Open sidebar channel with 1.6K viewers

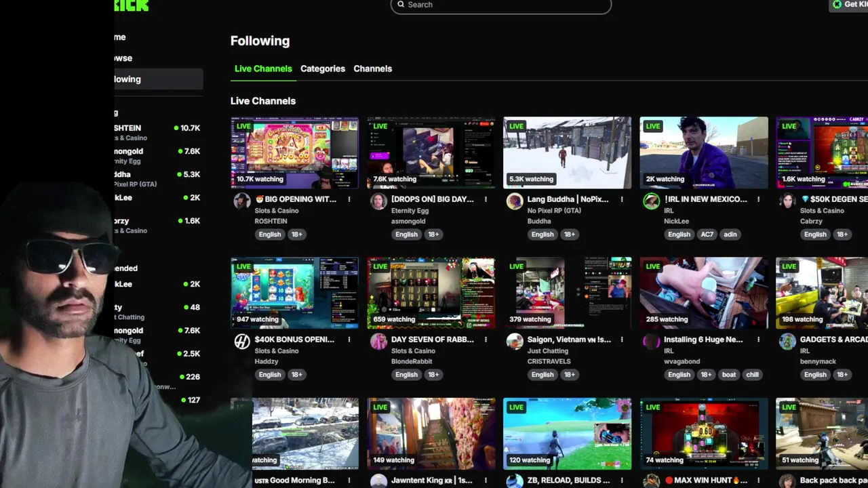(x=158, y=225)
